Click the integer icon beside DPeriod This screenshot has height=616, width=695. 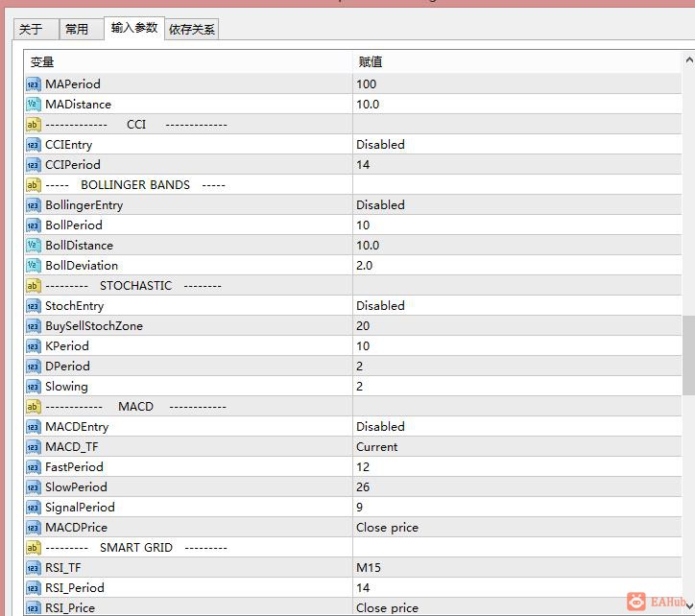click(34, 367)
